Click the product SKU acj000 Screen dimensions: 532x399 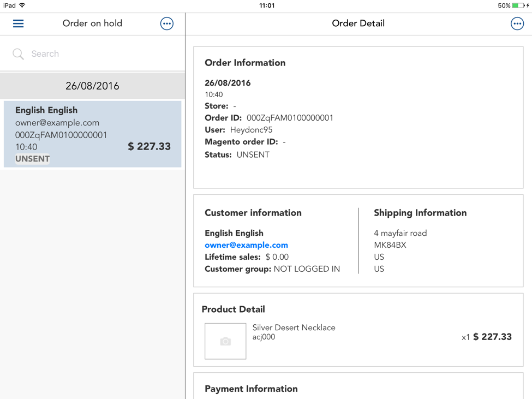(x=264, y=337)
